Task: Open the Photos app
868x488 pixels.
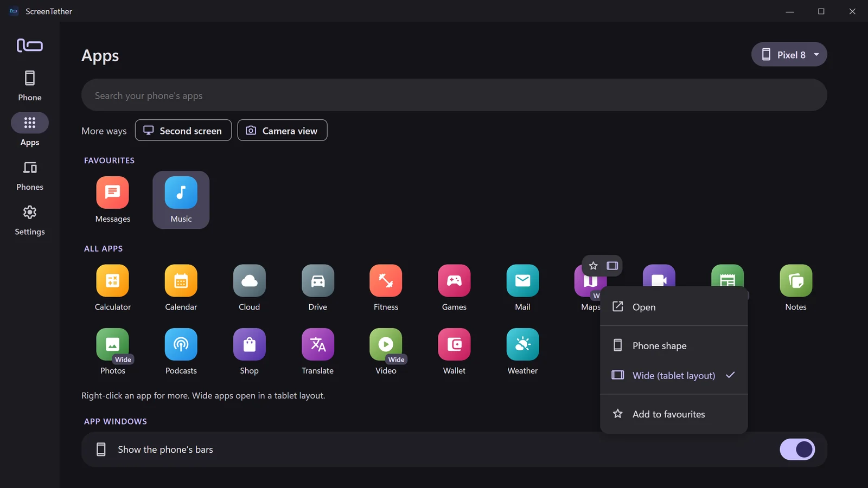Action: click(x=113, y=352)
